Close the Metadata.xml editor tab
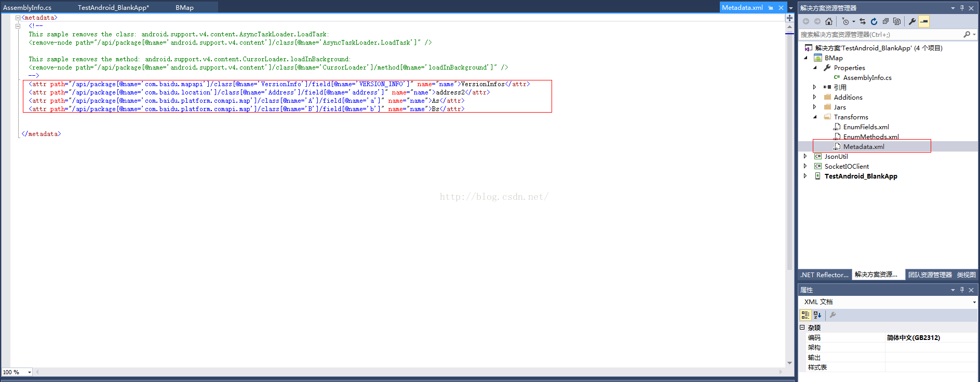Screen dimensions: 980x382 pyautogui.click(x=781, y=8)
